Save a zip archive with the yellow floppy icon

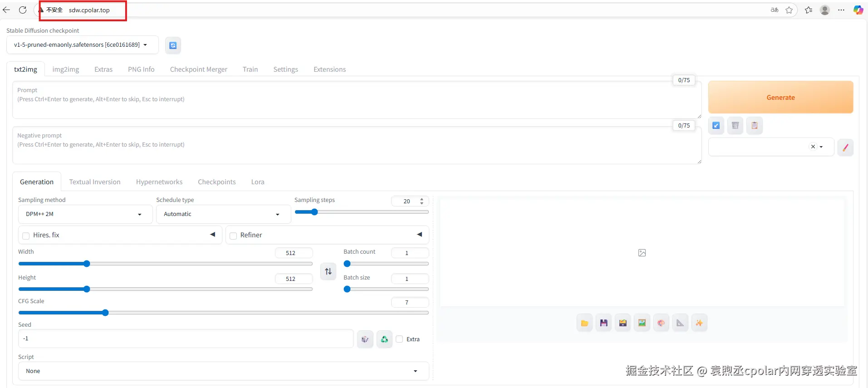click(623, 323)
